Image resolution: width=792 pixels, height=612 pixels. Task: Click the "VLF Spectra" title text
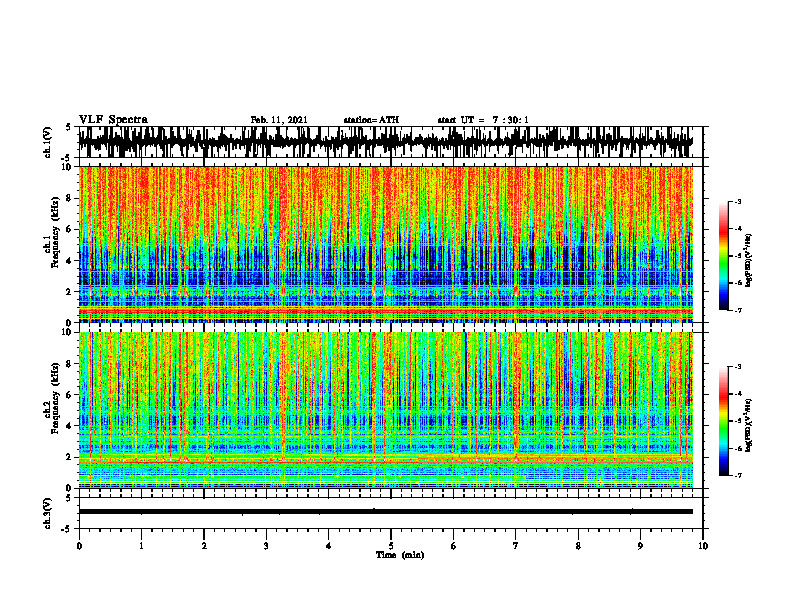tap(113, 120)
